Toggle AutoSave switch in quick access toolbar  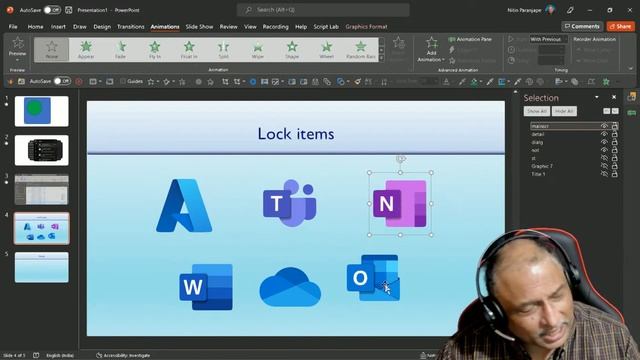click(x=62, y=81)
